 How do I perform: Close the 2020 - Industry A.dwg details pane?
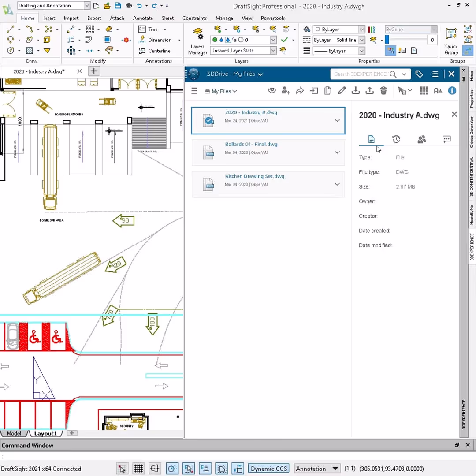(x=454, y=115)
